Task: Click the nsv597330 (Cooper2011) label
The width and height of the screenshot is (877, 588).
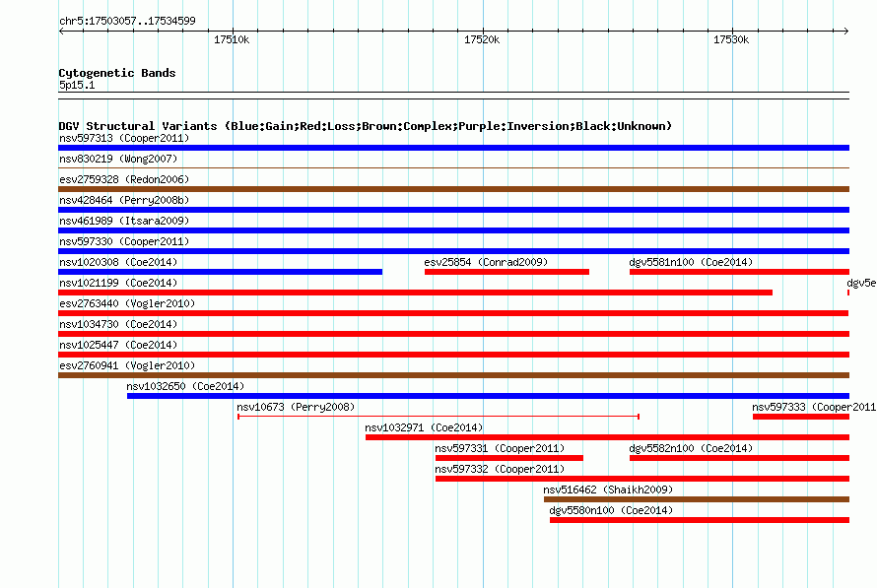Action: pyautogui.click(x=124, y=241)
